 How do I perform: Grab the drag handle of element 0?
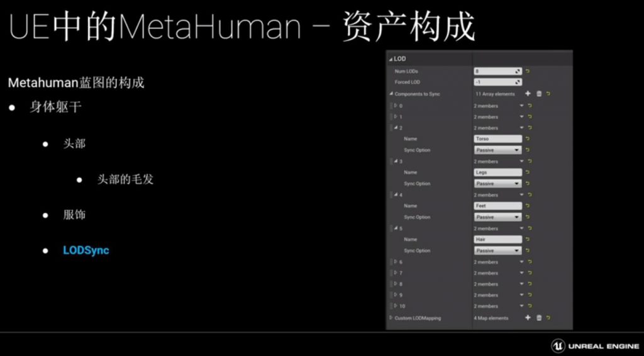pos(391,106)
